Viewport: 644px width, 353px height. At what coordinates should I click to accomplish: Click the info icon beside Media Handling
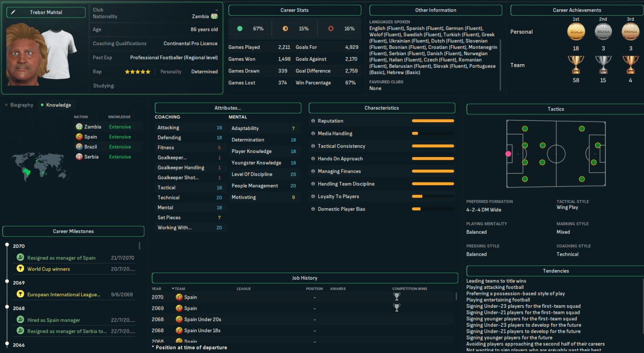coord(313,134)
